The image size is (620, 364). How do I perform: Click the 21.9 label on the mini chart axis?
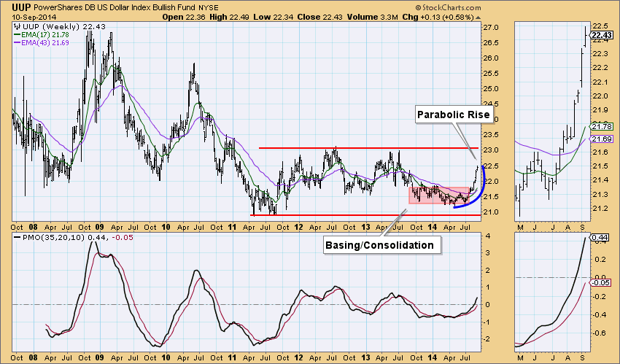(x=600, y=110)
